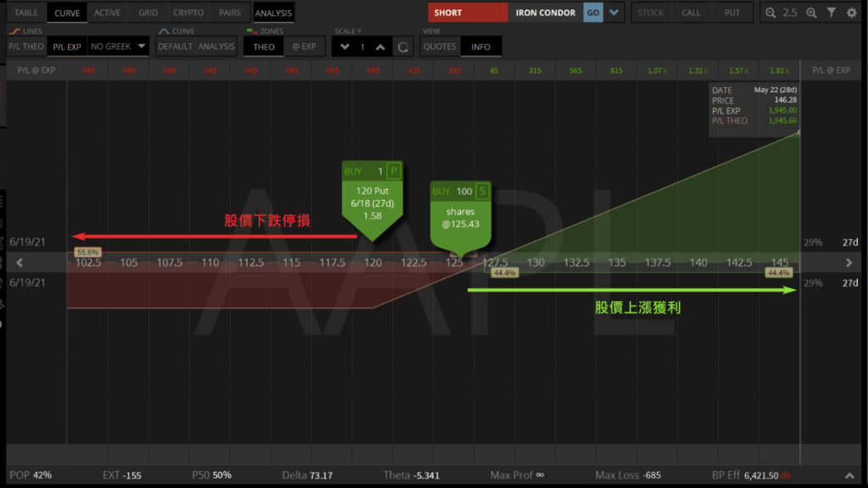Switch to the PAIRS tab
The width and height of the screenshot is (868, 488).
point(230,13)
